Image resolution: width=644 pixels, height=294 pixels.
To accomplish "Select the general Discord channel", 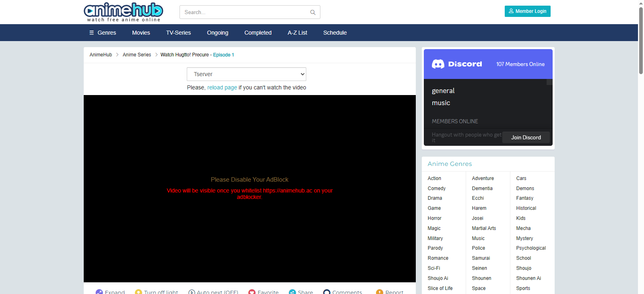I will coord(443,91).
